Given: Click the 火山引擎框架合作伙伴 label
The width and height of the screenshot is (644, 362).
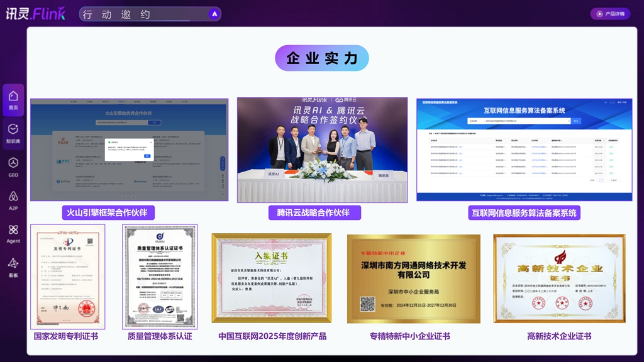Looking at the screenshot, I should pyautogui.click(x=108, y=212).
